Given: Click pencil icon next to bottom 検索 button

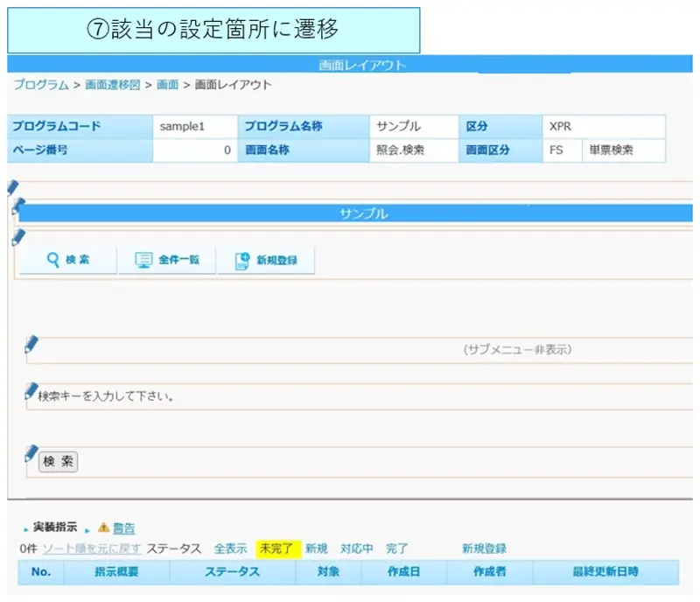Looking at the screenshot, I should pos(31,453).
